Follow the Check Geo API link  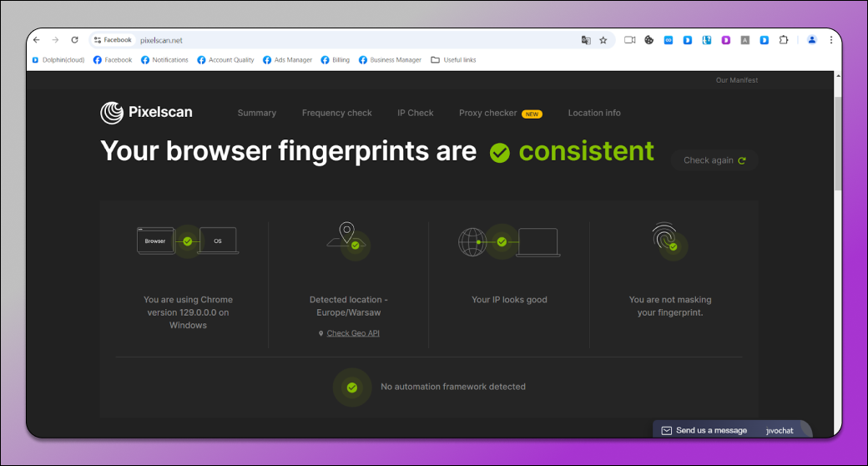pos(353,333)
